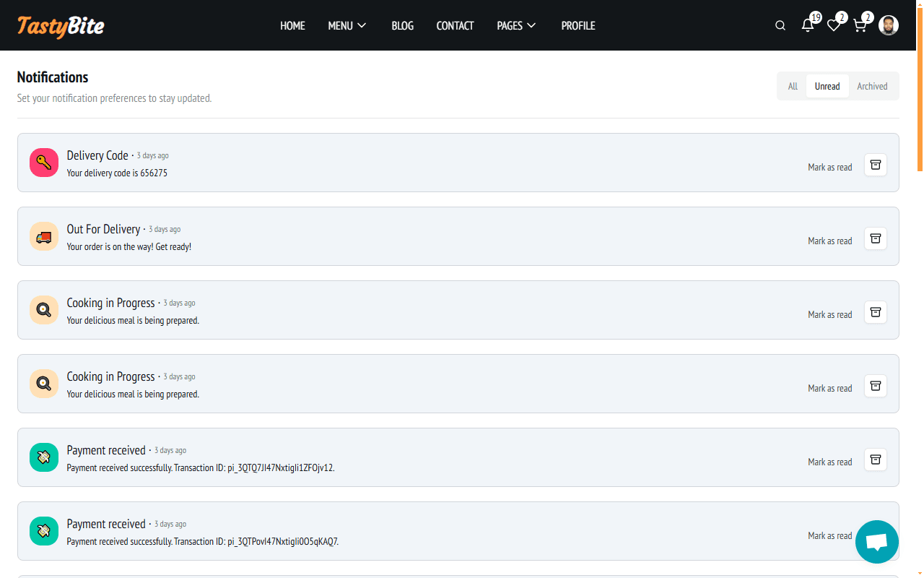Open the search icon in header
The image size is (924, 578).
pos(780,26)
